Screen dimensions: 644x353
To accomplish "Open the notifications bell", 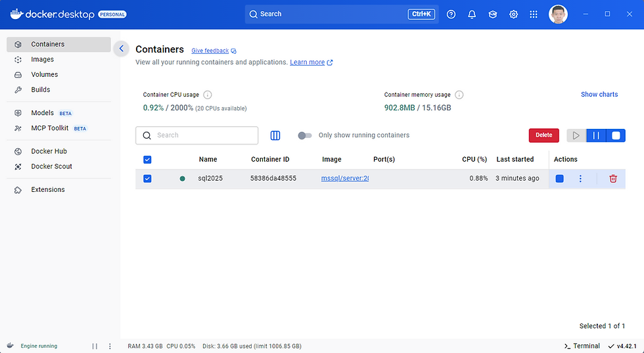I will tap(472, 14).
